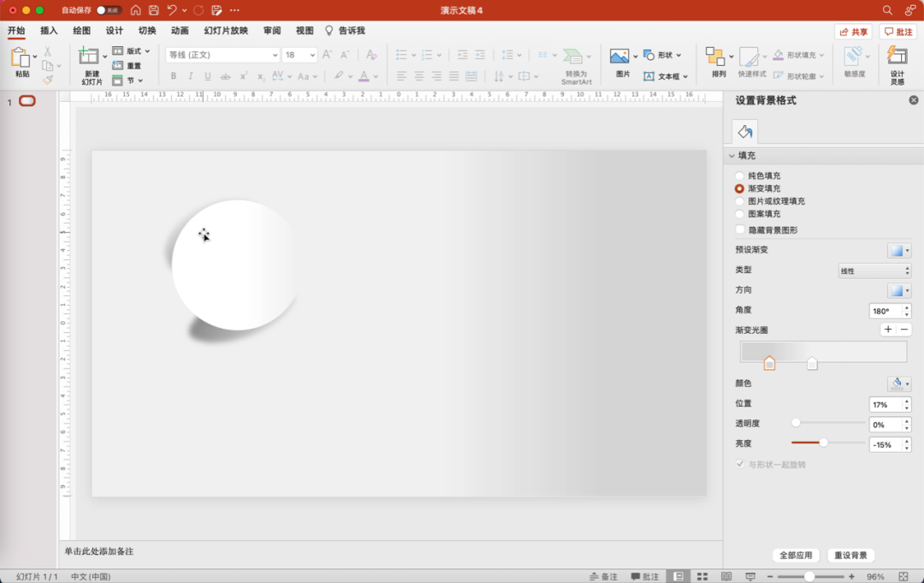Screen dimensions: 924x583
Task: Click the 新建幻灯片 new slide icon
Action: pos(90,57)
